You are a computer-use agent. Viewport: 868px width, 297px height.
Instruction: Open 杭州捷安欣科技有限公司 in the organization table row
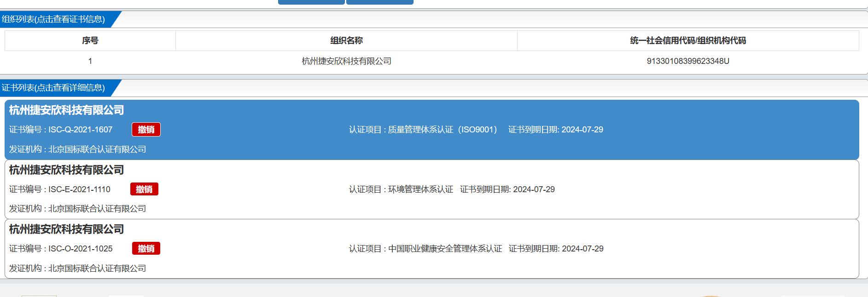coord(346,61)
